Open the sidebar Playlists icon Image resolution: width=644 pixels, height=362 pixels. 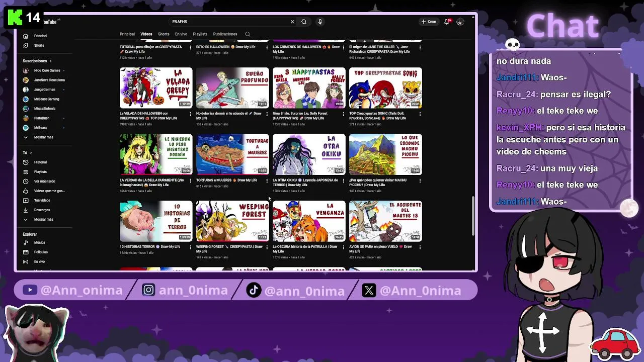coord(26,172)
